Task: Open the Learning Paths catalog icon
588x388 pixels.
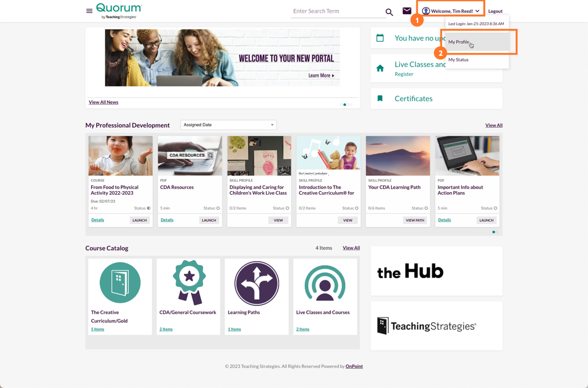Action: 256,283
